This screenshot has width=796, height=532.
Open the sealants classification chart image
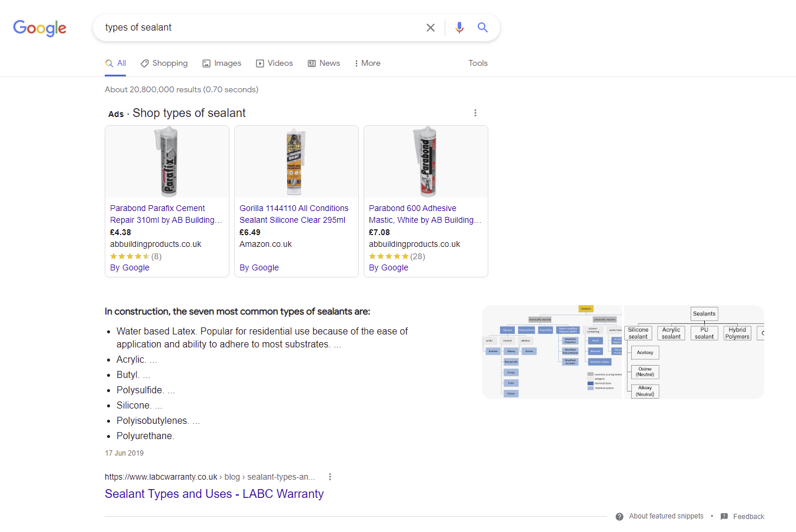(552, 352)
